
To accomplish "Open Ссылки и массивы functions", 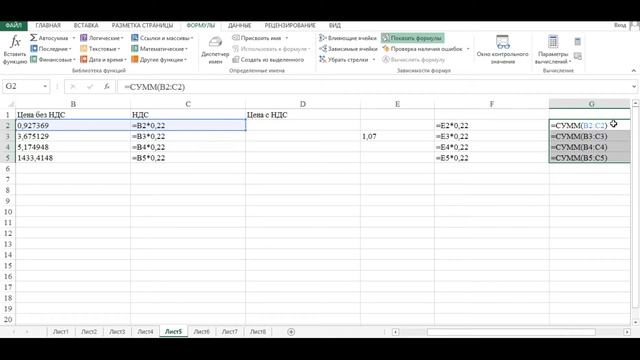I will (162, 38).
